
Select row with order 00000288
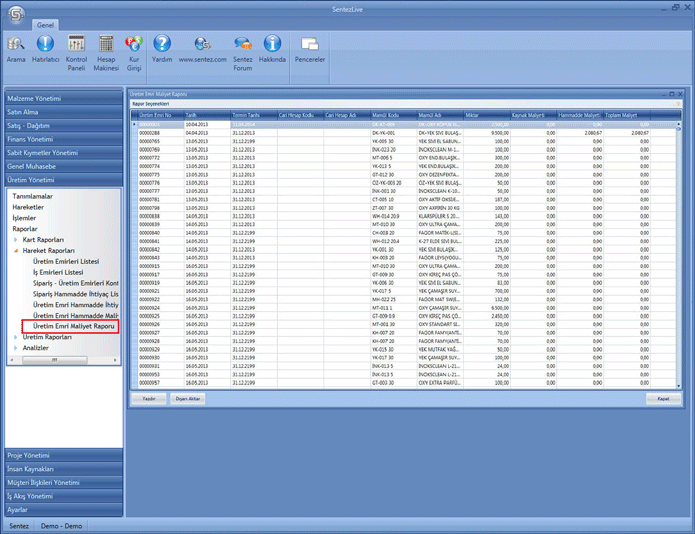pyautogui.click(x=404, y=133)
